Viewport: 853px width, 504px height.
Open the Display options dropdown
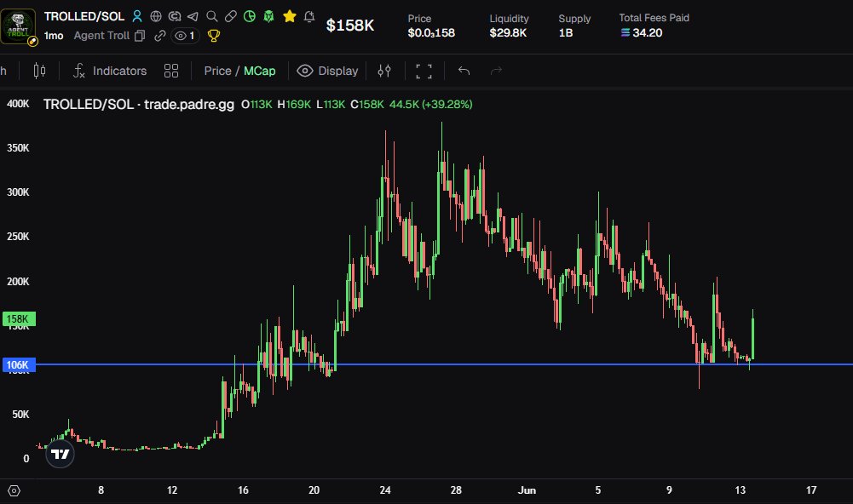point(327,71)
